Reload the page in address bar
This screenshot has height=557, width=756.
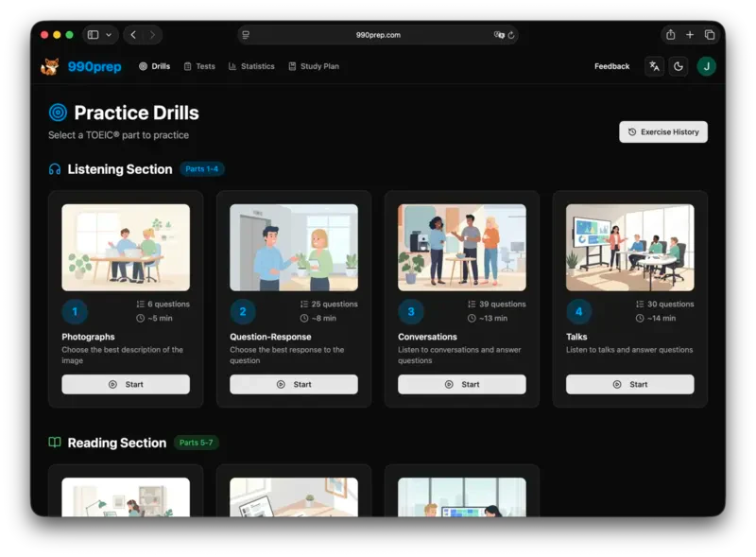click(511, 35)
